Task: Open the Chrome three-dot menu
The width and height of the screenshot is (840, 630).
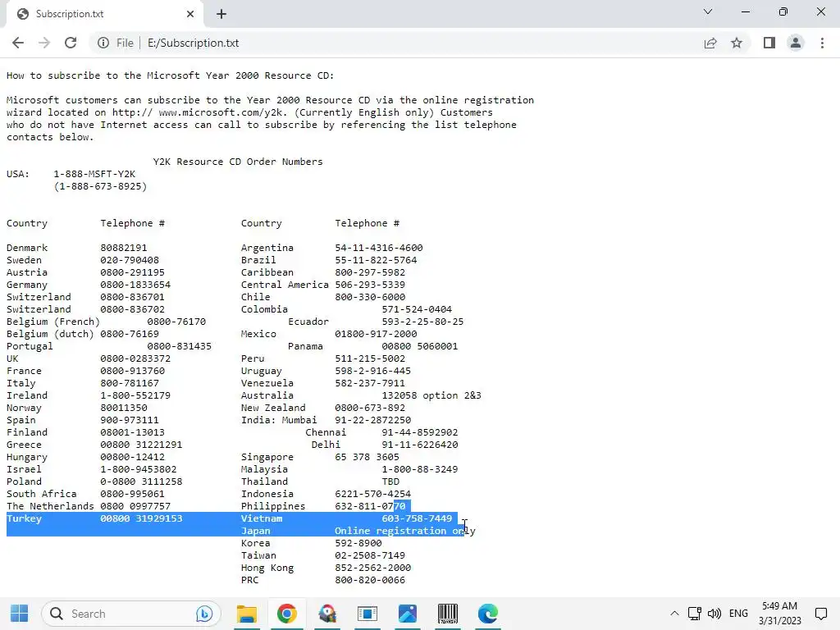Action: [822, 43]
